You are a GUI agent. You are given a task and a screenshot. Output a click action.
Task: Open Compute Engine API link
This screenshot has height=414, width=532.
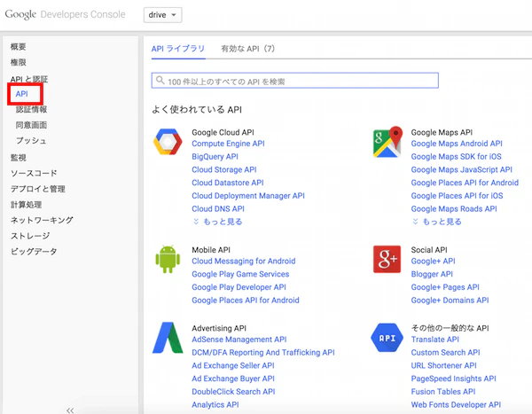click(x=228, y=144)
